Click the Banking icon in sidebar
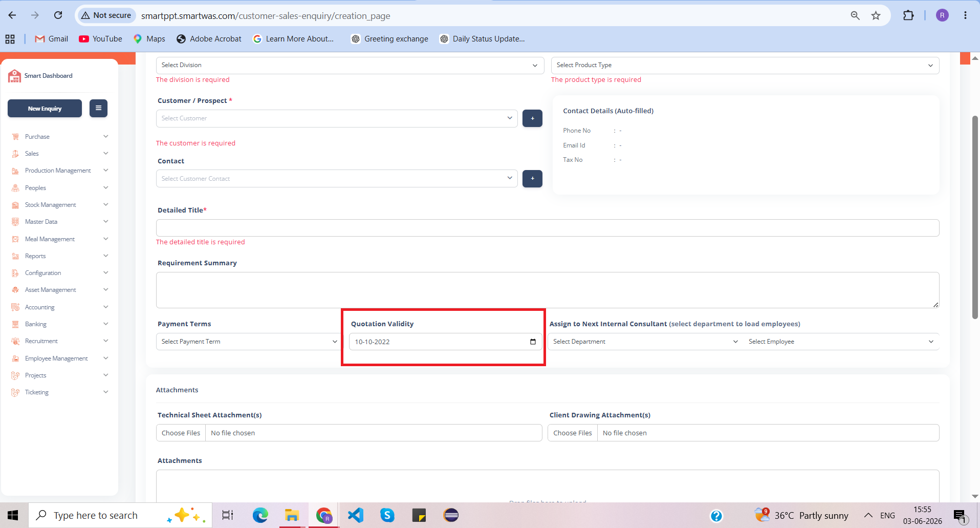Image resolution: width=980 pixels, height=528 pixels. (15, 324)
